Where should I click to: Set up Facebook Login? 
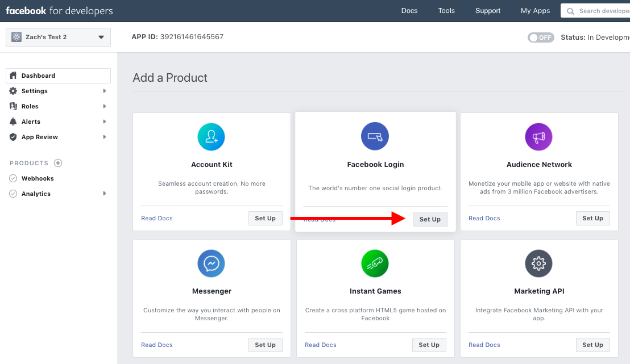pyautogui.click(x=430, y=219)
